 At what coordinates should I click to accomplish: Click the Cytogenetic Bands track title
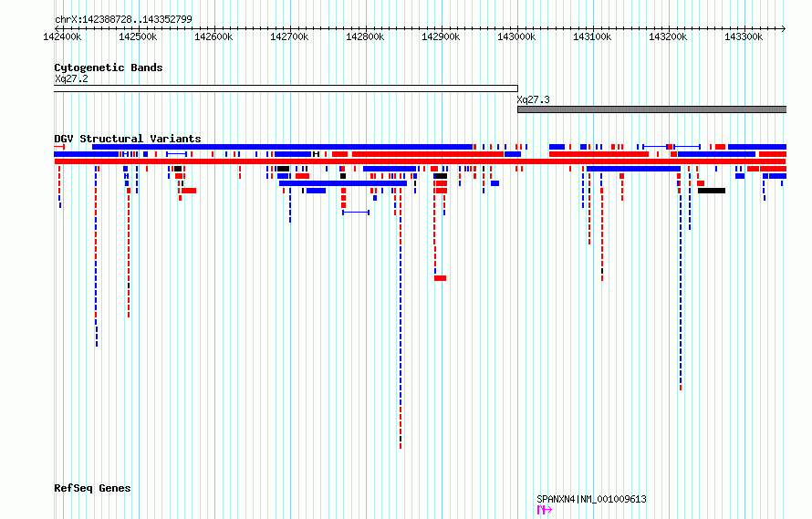point(109,67)
